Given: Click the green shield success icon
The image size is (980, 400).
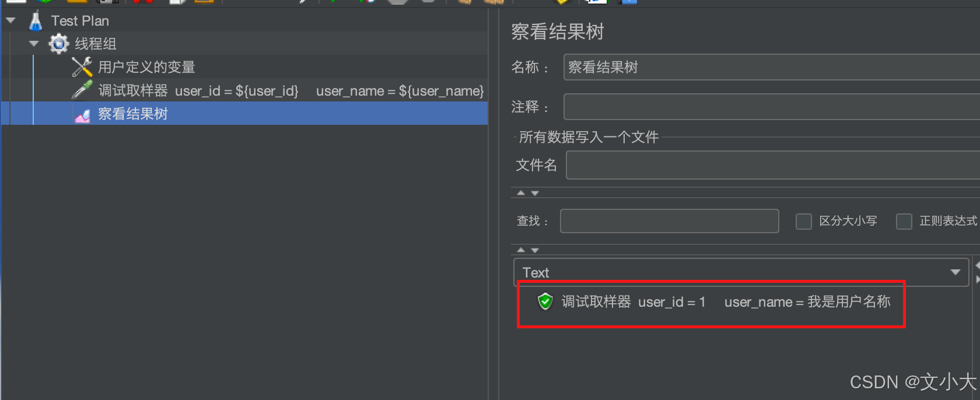Looking at the screenshot, I should tap(545, 301).
